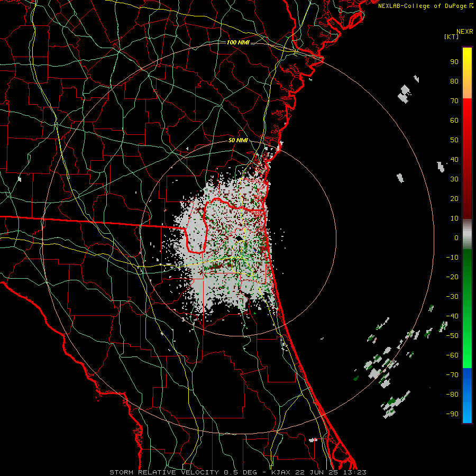Click the -70 knots scale label

pos(452,375)
